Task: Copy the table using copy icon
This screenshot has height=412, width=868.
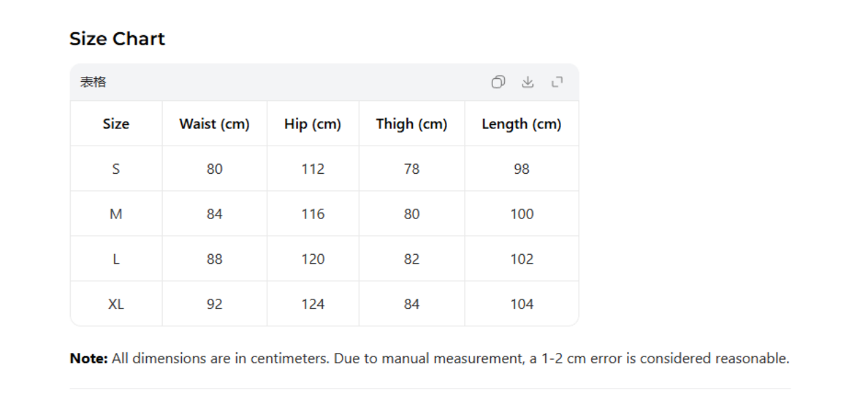Action: tap(498, 82)
